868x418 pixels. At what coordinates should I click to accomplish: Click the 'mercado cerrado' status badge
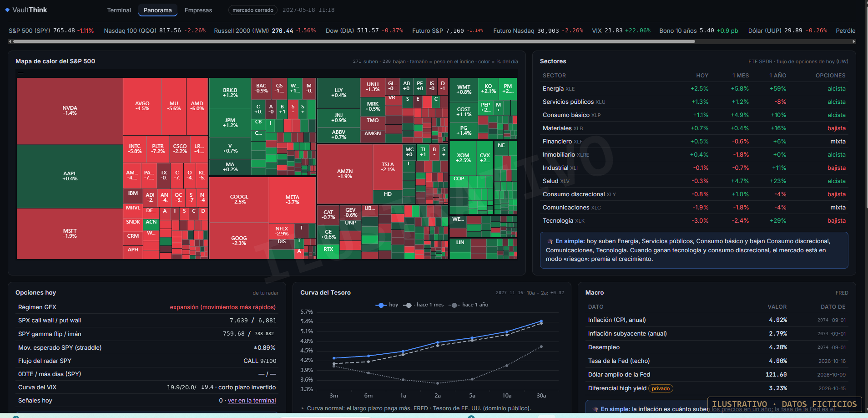pos(253,10)
